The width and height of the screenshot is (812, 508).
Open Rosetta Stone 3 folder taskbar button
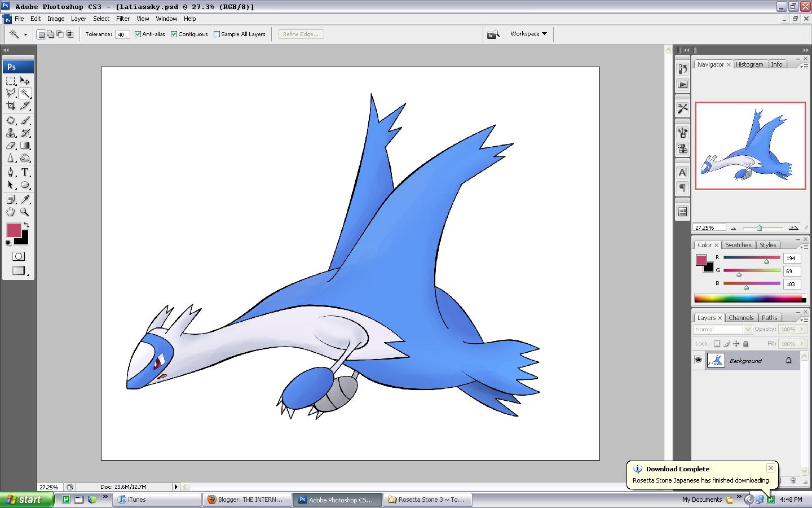point(427,500)
